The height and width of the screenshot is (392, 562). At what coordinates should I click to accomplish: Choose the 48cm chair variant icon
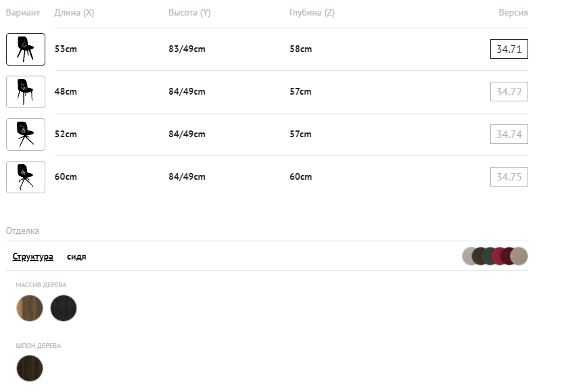(x=26, y=92)
